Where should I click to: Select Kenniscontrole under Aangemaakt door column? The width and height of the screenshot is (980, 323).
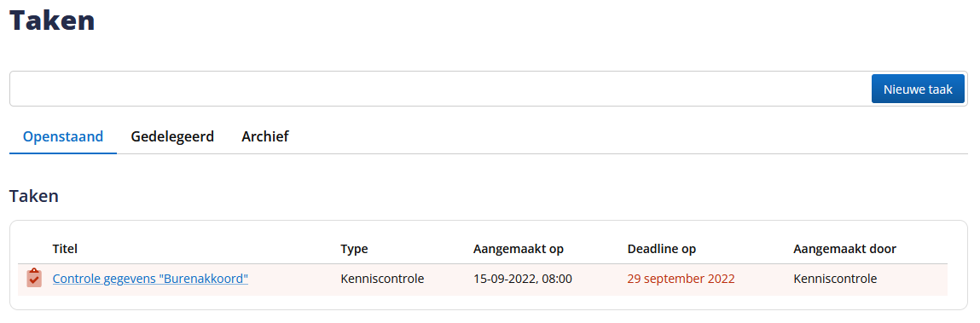835,279
